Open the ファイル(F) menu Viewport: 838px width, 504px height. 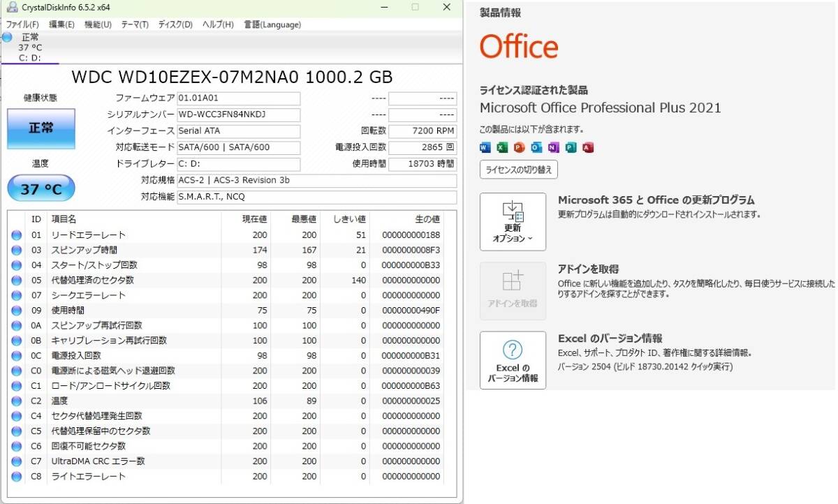coord(22,24)
